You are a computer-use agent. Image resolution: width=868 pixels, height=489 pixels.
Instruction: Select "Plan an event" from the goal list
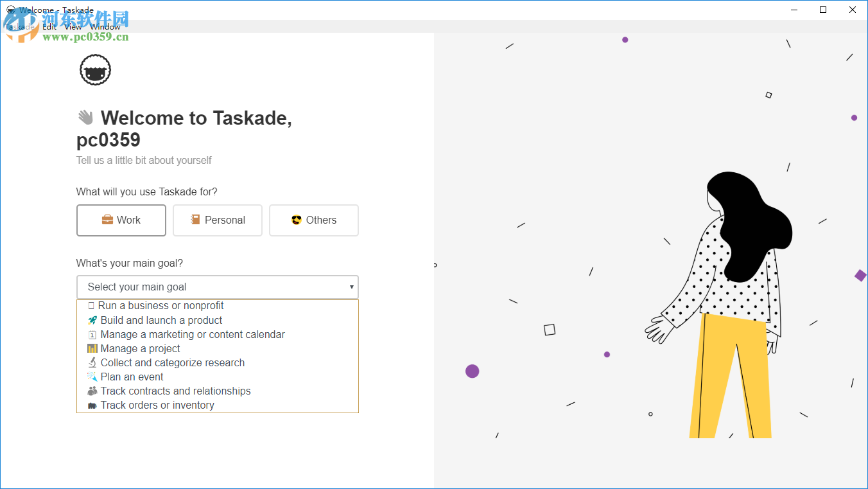pyautogui.click(x=130, y=377)
